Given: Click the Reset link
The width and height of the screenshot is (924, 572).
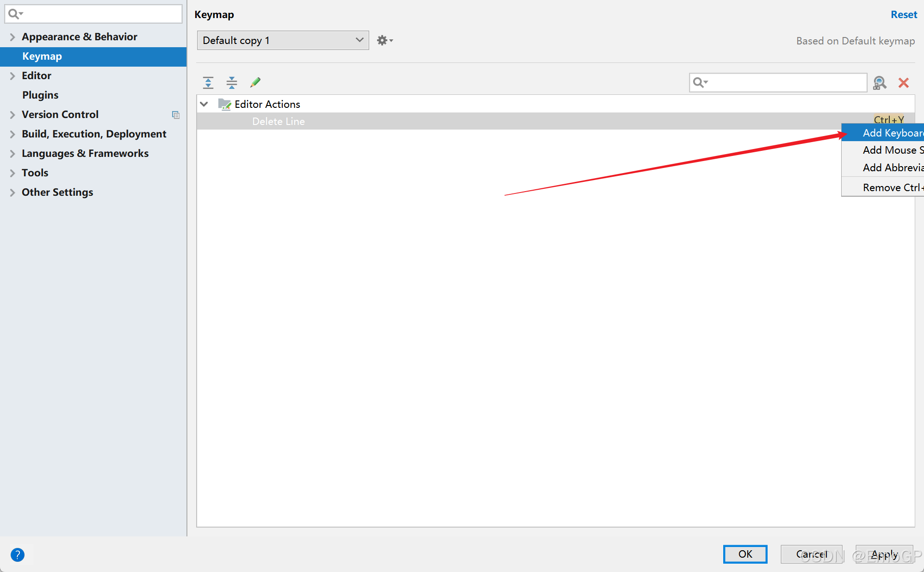Looking at the screenshot, I should [x=903, y=14].
